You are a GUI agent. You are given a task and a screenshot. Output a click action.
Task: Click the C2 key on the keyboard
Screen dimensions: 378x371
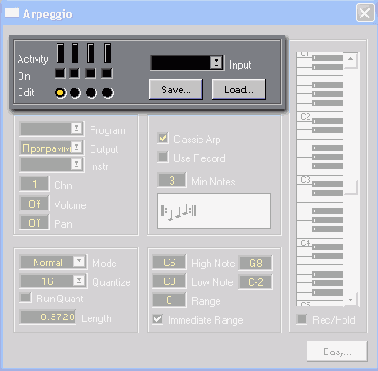pyautogui.click(x=304, y=117)
